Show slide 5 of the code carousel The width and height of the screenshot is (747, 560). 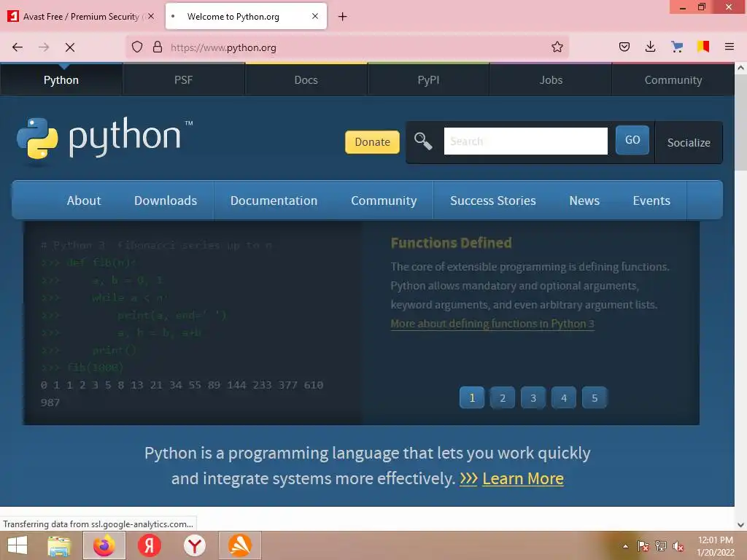tap(594, 397)
